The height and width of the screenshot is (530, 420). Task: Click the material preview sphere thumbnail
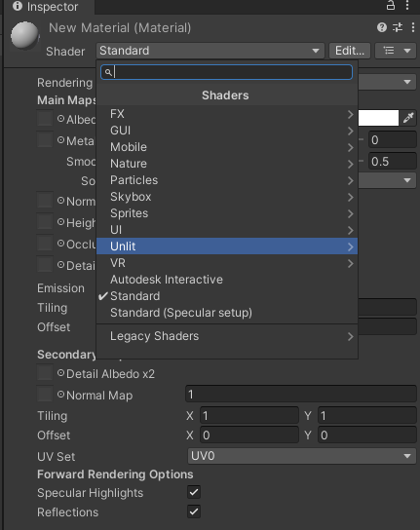pyautogui.click(x=24, y=35)
